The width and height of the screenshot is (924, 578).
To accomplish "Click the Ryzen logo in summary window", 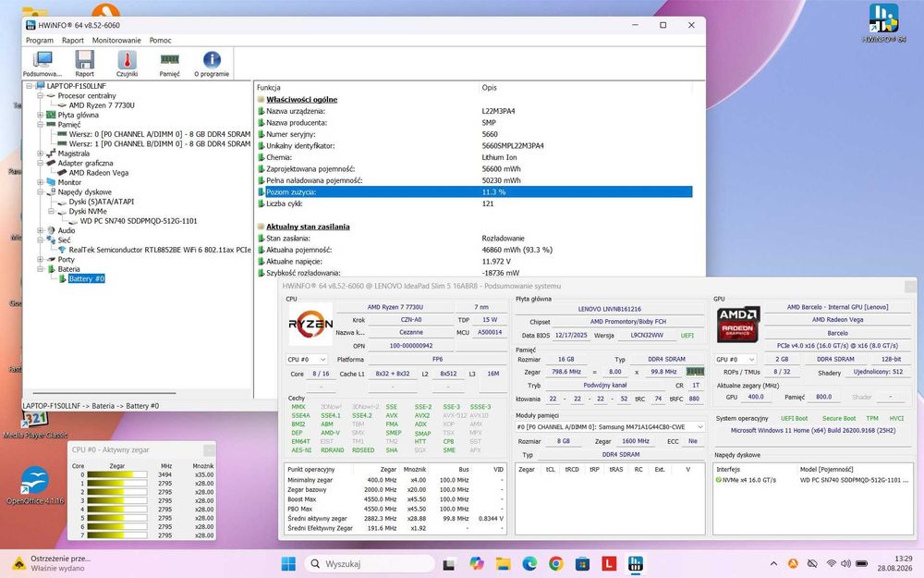I will 310,324.
